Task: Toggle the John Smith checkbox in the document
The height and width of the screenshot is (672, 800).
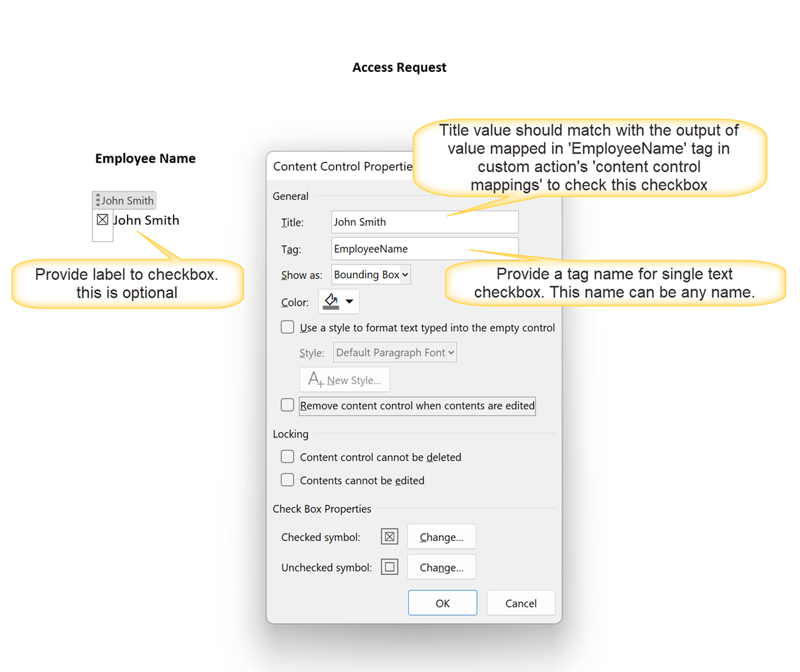Action: (102, 219)
